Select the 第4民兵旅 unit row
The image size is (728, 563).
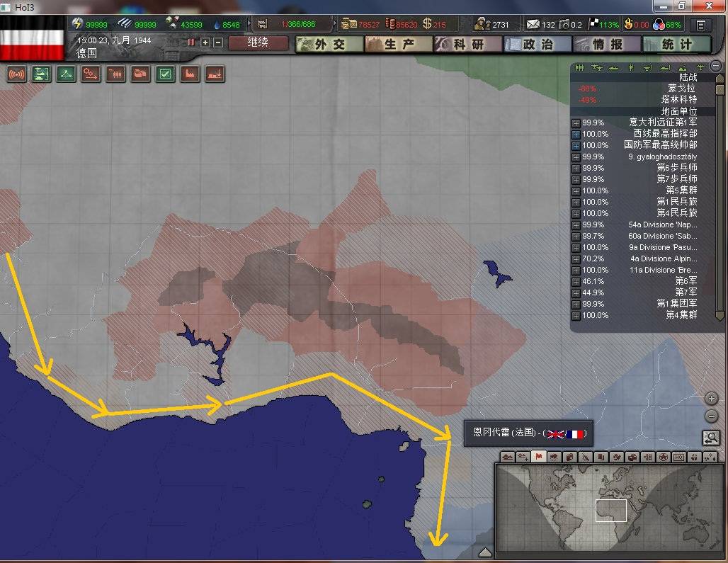[641, 213]
